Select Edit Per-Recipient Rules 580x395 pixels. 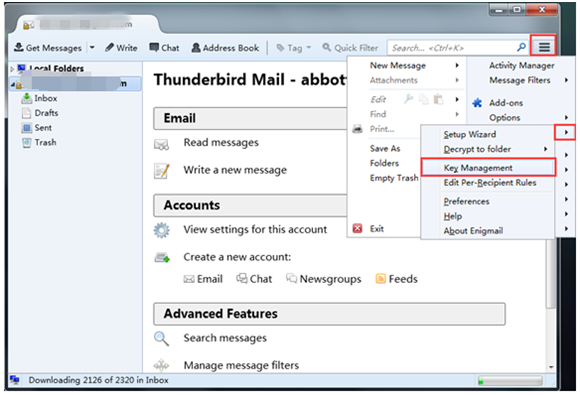pyautogui.click(x=490, y=183)
